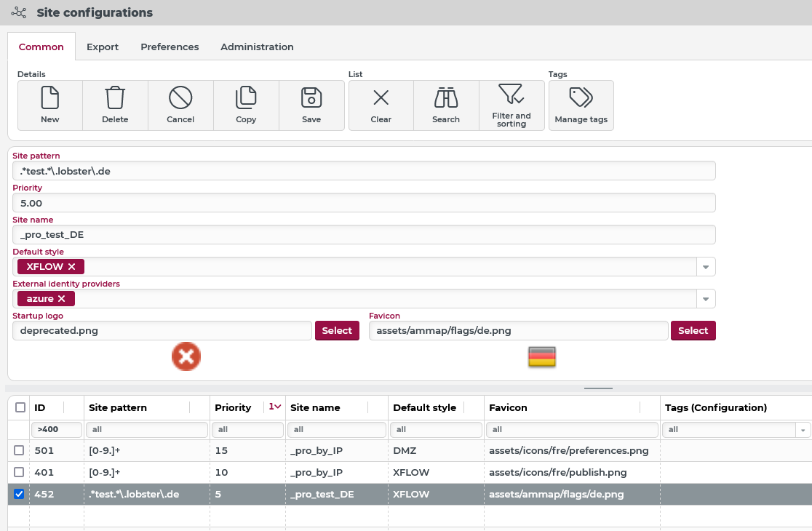Open the Tags (Configuration) filter dropdown
This screenshot has width=812, height=531.
pyautogui.click(x=803, y=430)
